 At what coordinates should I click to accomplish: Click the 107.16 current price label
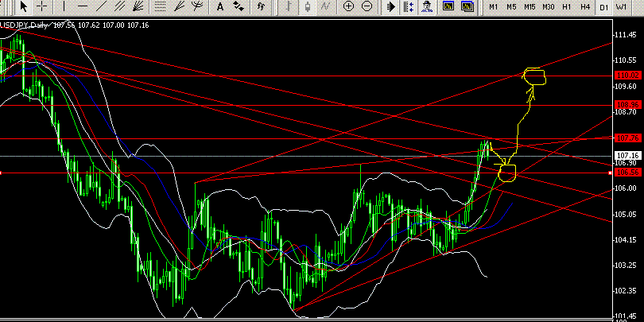pos(628,155)
